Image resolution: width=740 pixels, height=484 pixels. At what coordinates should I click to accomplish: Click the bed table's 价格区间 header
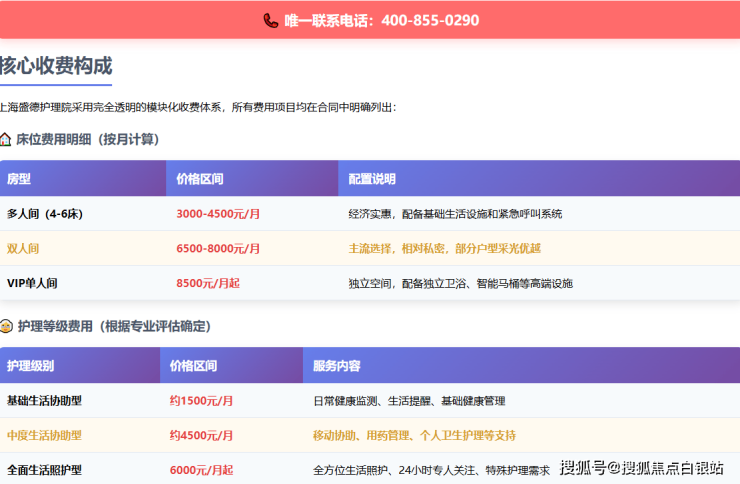199,179
